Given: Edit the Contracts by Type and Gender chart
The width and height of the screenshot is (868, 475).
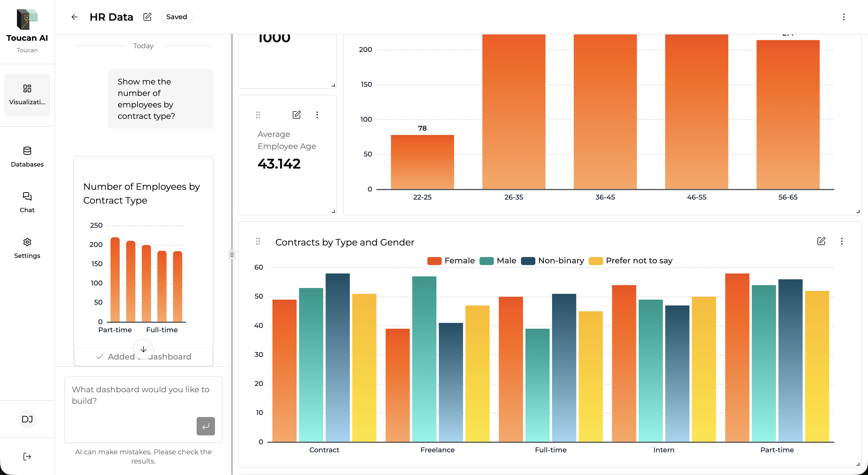Looking at the screenshot, I should tap(821, 241).
